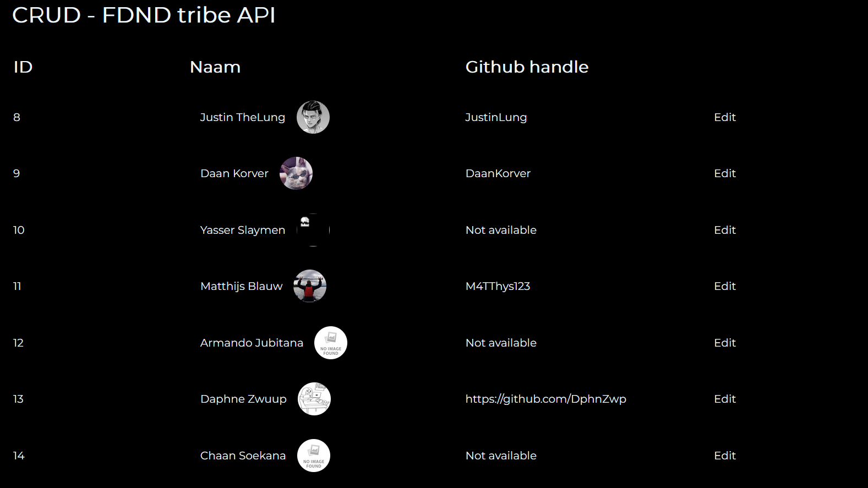This screenshot has height=488, width=868.
Task: Click Chaan Soekana's No Image Found icon
Action: [313, 455]
